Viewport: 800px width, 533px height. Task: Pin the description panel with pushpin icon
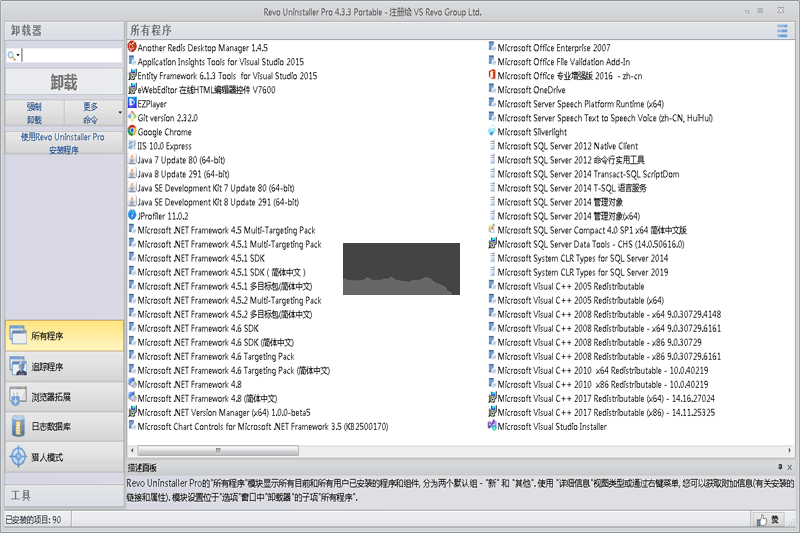pos(780,467)
